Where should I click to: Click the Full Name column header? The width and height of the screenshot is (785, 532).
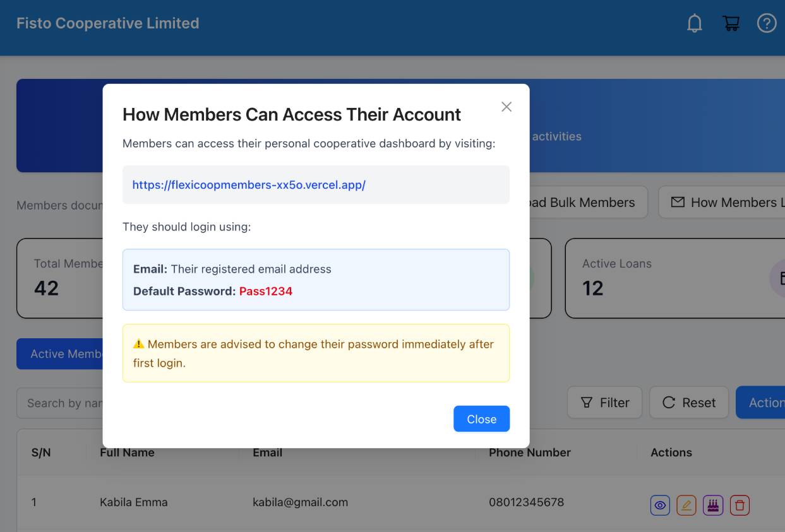click(127, 452)
